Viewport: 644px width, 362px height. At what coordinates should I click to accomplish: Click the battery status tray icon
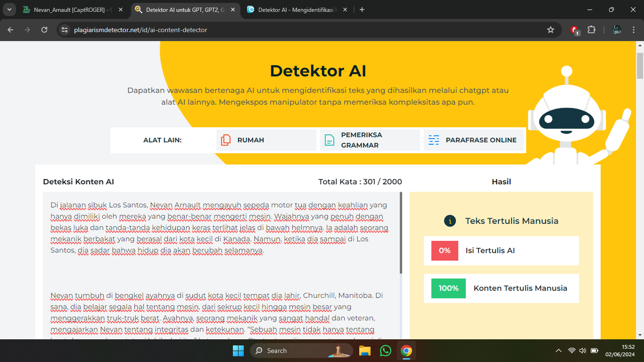click(594, 350)
